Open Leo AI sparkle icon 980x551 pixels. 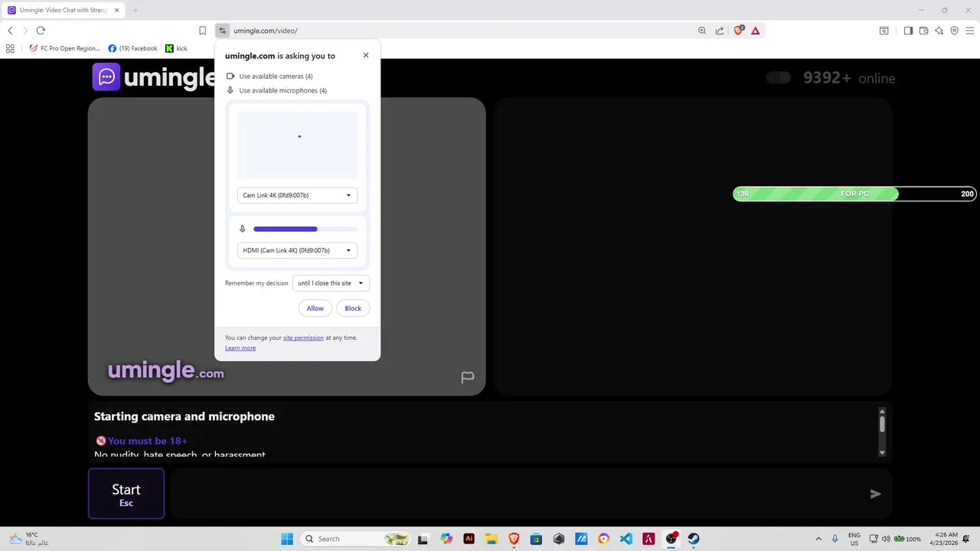pos(939,31)
